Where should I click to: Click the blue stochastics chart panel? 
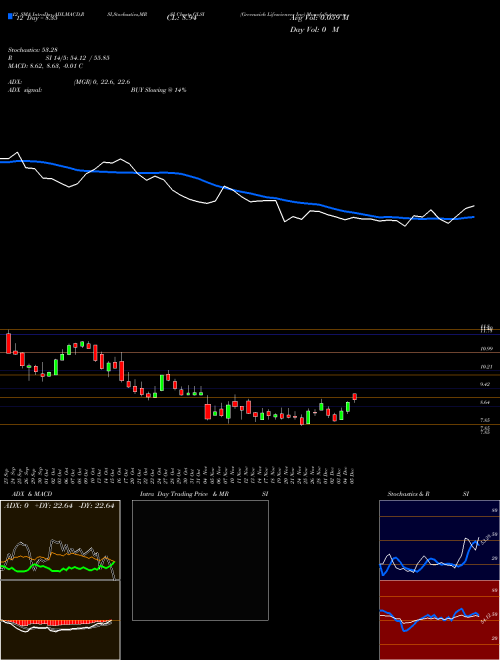point(439,540)
